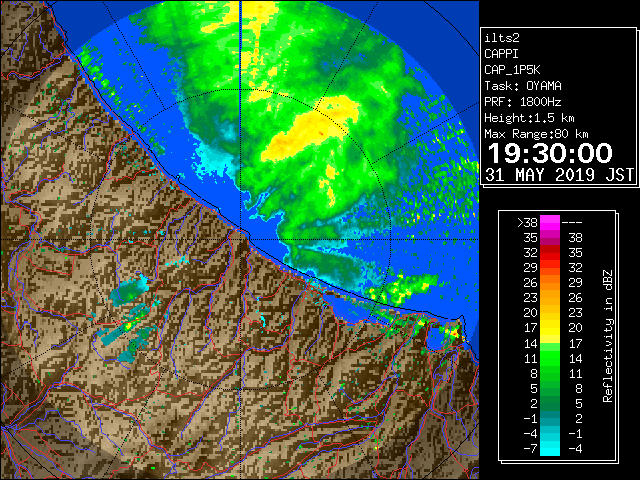
Task: Click the "-7" legend label
Action: (530, 448)
